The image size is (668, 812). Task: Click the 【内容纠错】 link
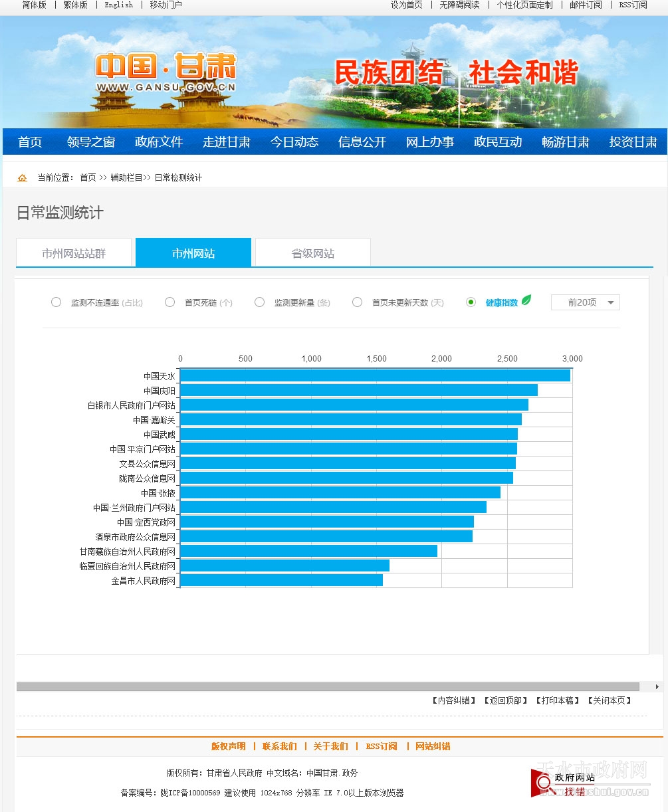(x=454, y=700)
